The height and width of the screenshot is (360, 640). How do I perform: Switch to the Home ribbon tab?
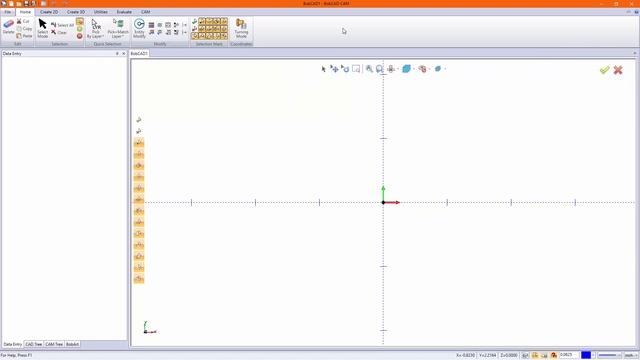pyautogui.click(x=25, y=12)
